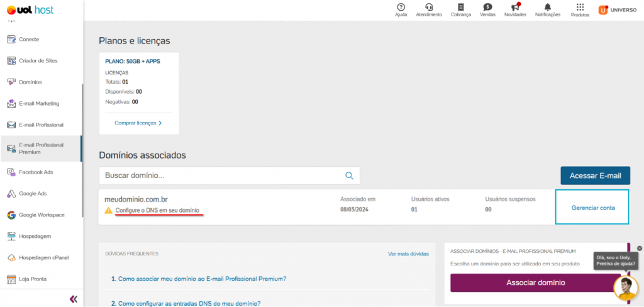Screen dimensions: 644x307
Task: Open question 1 about associating domain
Action: click(x=199, y=279)
